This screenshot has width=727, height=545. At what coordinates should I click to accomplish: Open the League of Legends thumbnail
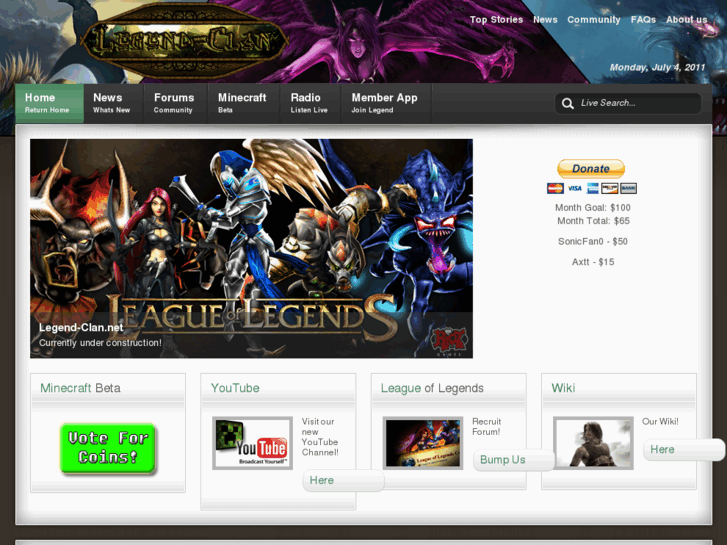pos(423,443)
